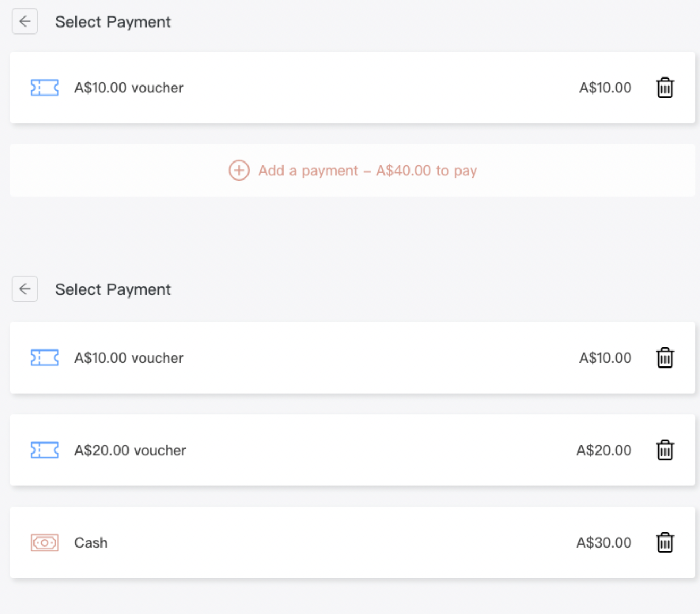Click the A$30.00 amount on the Cash row
The height and width of the screenshot is (614, 700).
[x=604, y=542]
